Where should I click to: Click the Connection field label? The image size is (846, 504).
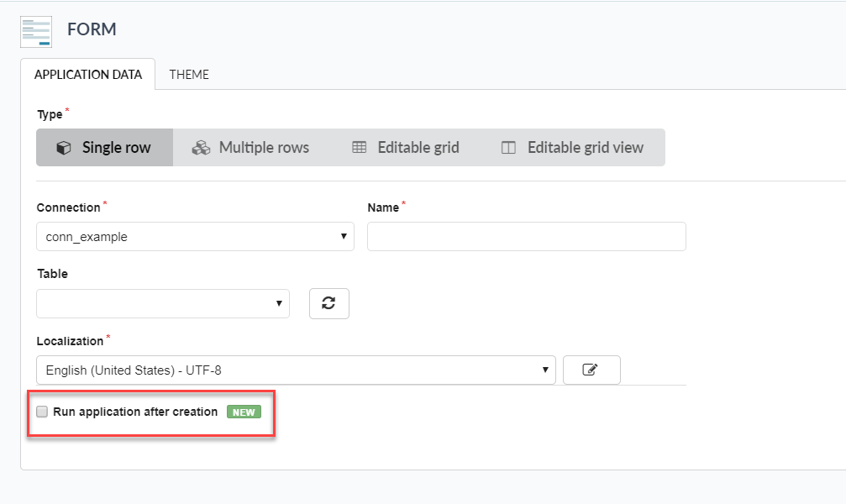[69, 207]
